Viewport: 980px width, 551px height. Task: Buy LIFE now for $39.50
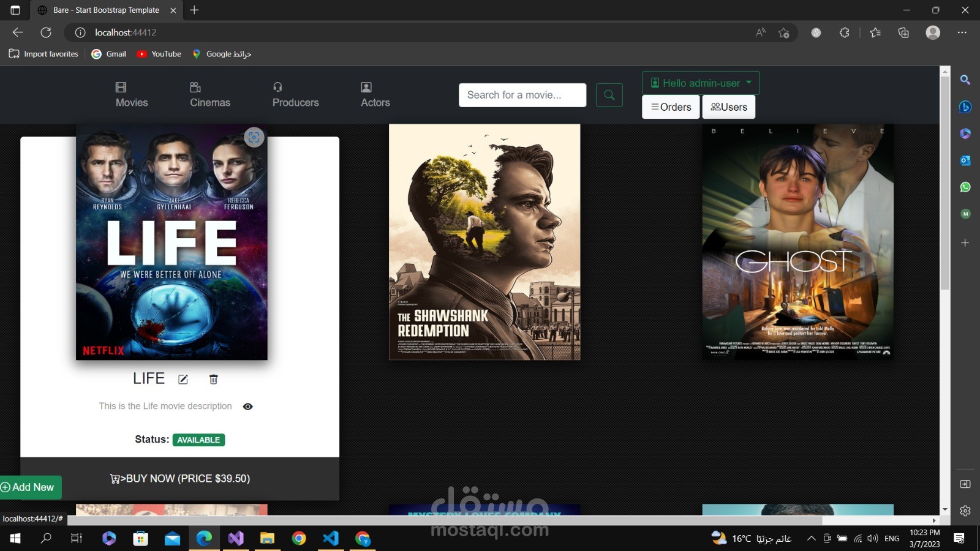[x=180, y=479]
